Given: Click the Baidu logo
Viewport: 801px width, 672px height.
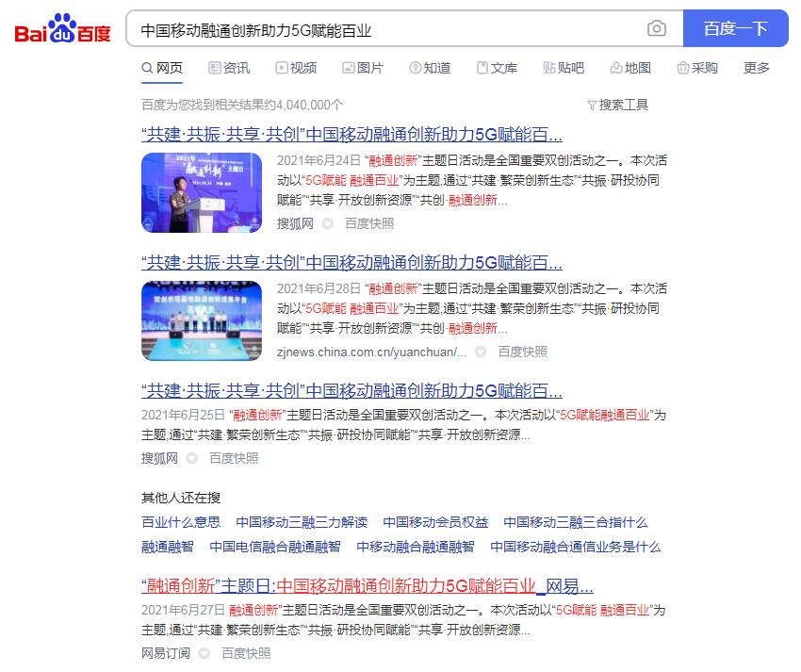Looking at the screenshot, I should coord(63,28).
